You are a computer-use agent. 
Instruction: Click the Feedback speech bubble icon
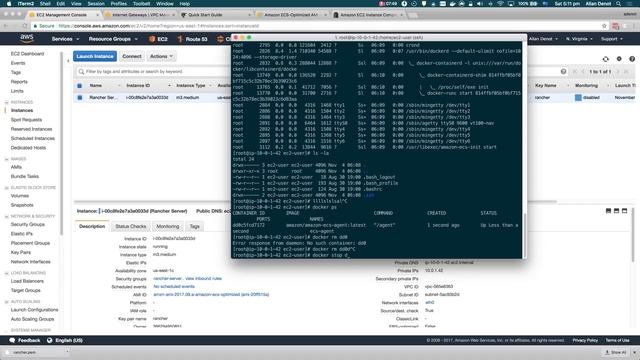(12, 340)
